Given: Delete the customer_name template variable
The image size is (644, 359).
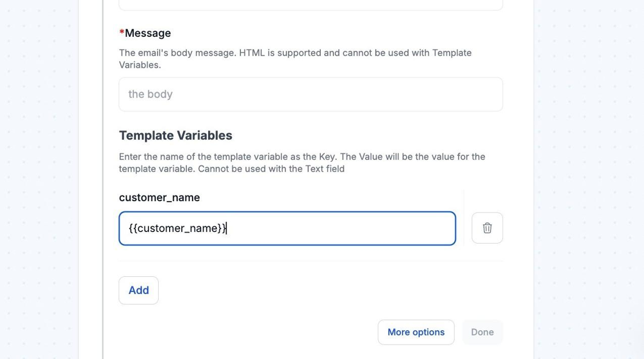Looking at the screenshot, I should (487, 228).
